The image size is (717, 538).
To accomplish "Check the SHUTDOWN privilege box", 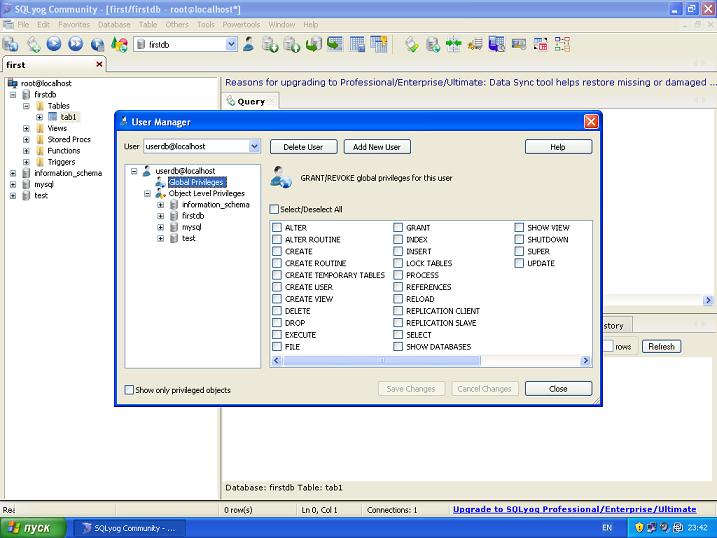I will [x=519, y=240].
